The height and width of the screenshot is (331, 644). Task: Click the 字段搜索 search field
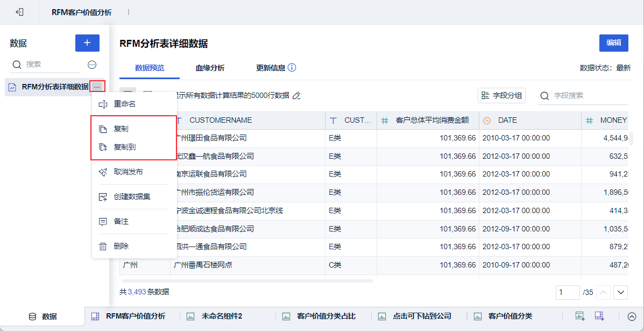(x=583, y=96)
